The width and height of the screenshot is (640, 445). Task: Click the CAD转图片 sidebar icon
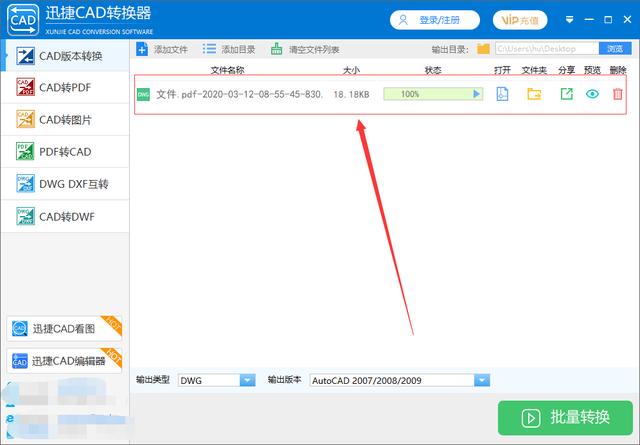click(25, 120)
